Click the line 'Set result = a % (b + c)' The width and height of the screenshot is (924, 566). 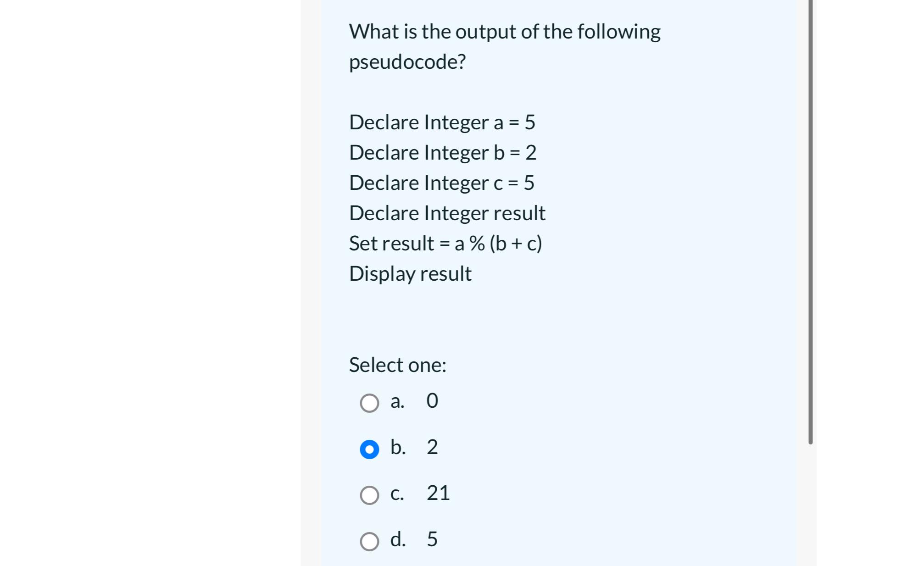[445, 244]
